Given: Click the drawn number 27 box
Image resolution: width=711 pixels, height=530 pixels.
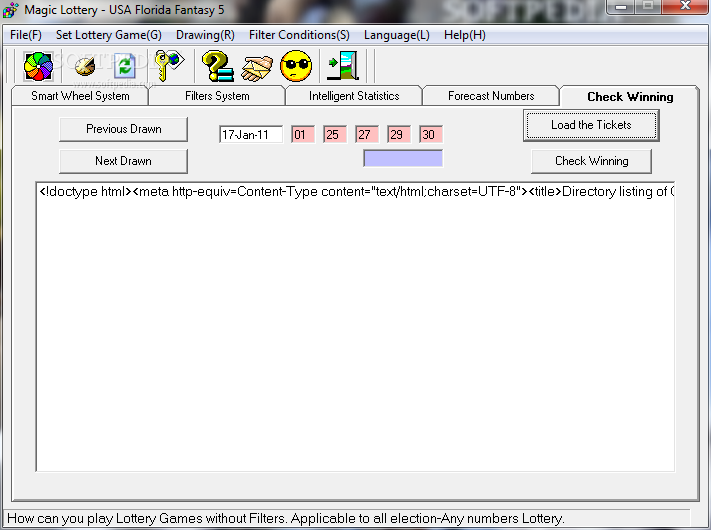Looking at the screenshot, I should 367,134.
